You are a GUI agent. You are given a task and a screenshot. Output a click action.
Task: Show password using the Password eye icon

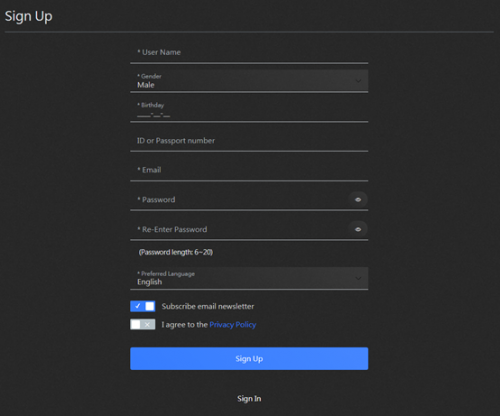(x=358, y=200)
